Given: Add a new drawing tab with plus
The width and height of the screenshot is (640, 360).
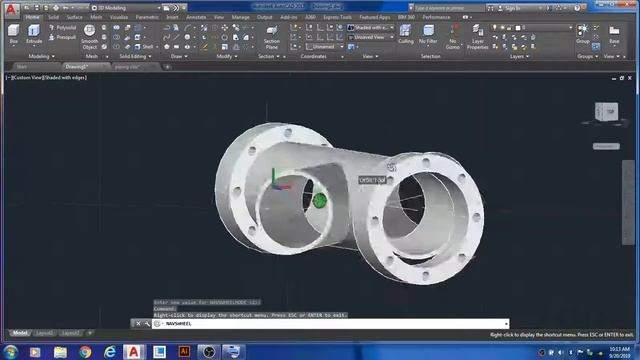Looking at the screenshot, I should point(167,67).
